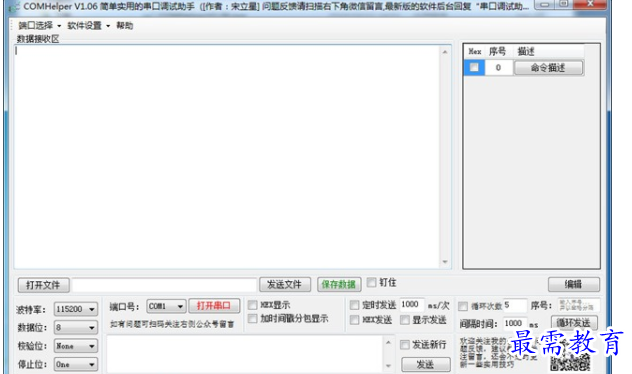Click the 间隔时间 field showing 1000
Viewport: 632px width, 374px height.
515,323
